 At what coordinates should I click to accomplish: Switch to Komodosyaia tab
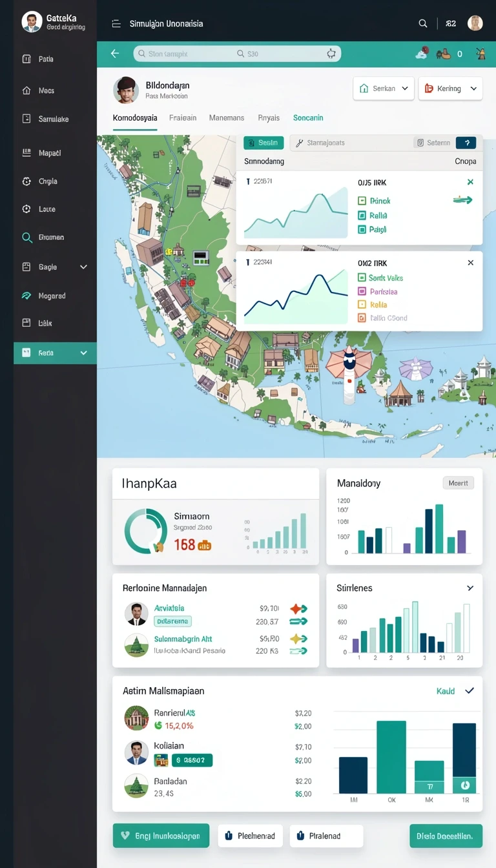click(x=135, y=118)
